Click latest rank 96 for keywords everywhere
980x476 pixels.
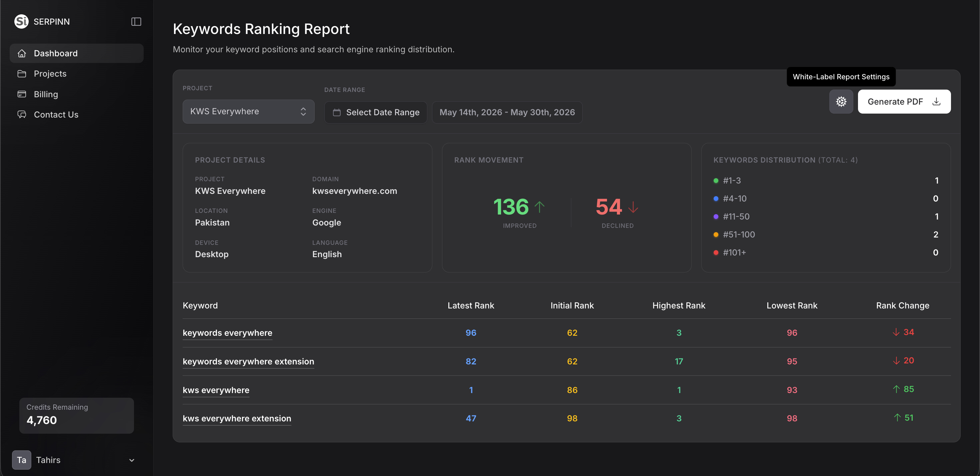[x=471, y=333]
